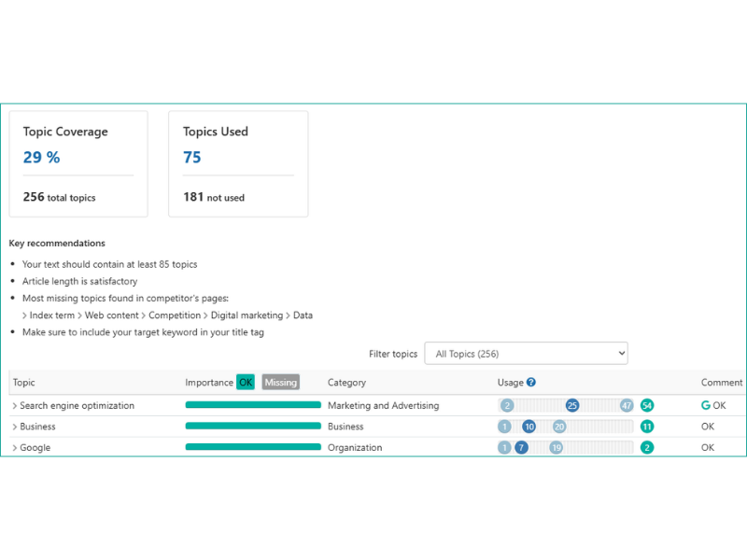
Task: Click the Comment column header
Action: coord(722,383)
